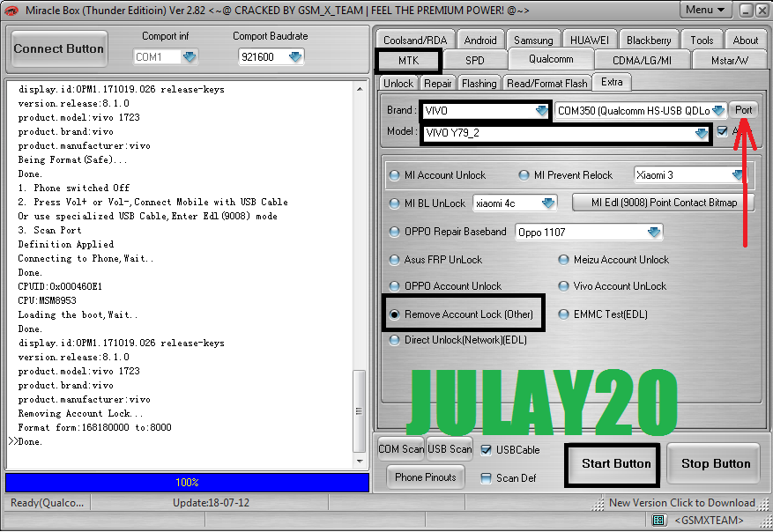773x532 pixels.
Task: Expand the Oppo 1107 dropdown
Action: [654, 232]
